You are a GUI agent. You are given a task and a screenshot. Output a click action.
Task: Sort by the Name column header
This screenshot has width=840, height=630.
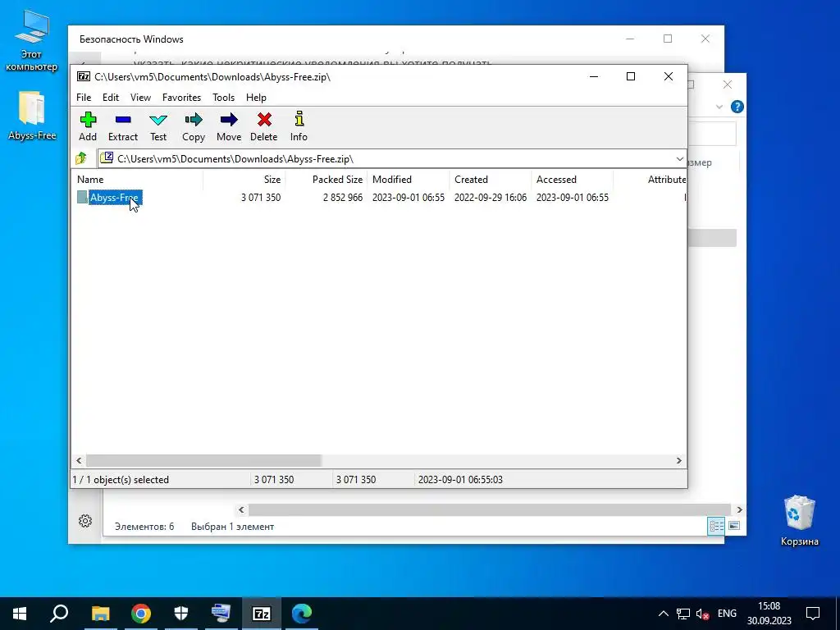point(137,180)
